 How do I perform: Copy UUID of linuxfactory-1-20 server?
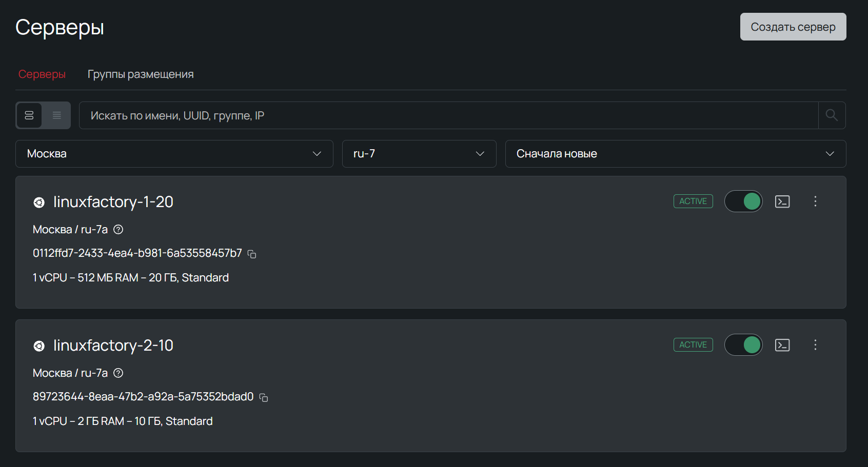(252, 254)
